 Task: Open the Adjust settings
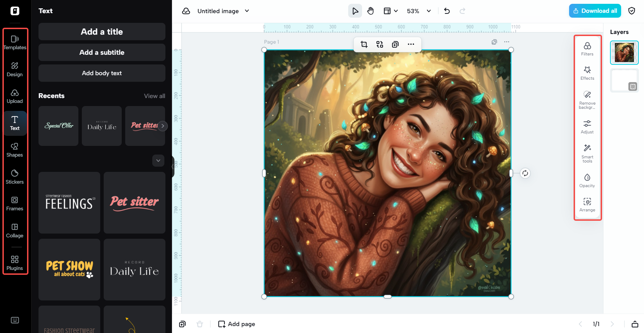[587, 127]
